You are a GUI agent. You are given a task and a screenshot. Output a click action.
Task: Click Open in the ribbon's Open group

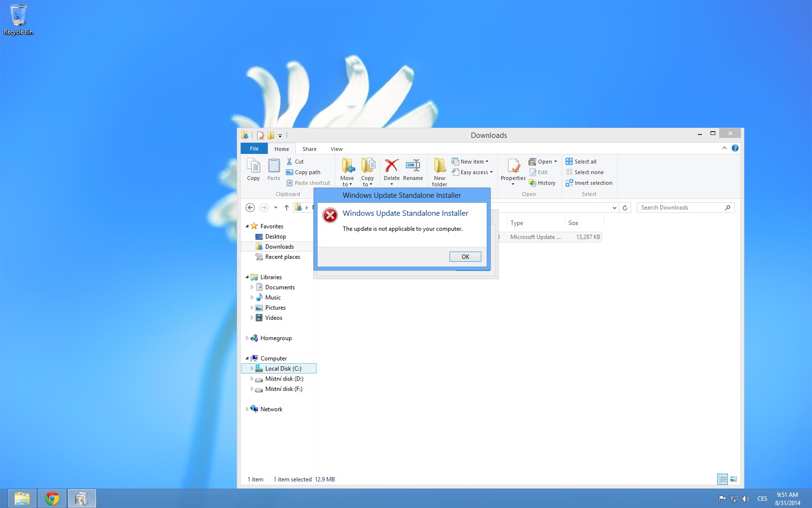tap(543, 162)
